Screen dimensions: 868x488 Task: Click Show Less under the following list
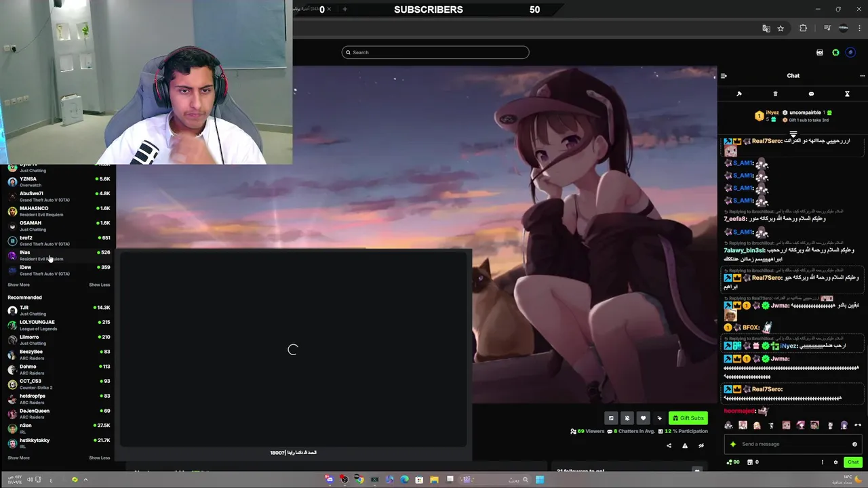click(x=100, y=285)
